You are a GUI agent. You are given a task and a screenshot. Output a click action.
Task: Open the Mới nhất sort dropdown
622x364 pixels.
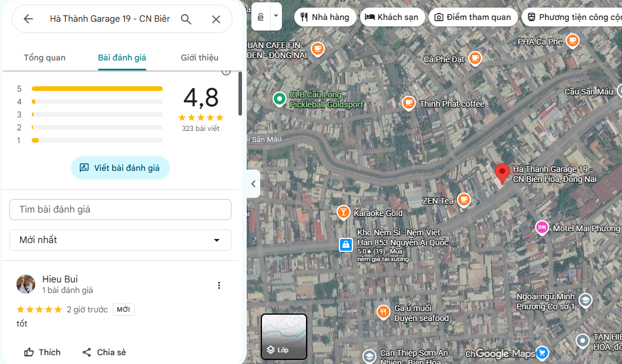tap(120, 240)
